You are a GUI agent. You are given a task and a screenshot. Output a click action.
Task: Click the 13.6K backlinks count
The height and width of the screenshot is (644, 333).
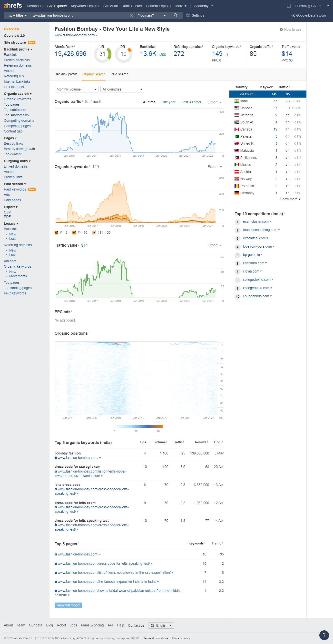(x=148, y=54)
